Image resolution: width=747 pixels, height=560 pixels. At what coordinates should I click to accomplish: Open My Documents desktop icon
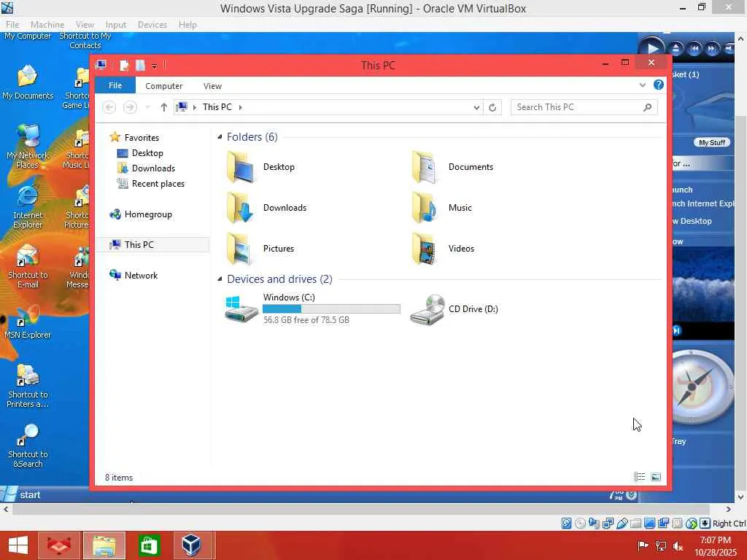coord(28,82)
